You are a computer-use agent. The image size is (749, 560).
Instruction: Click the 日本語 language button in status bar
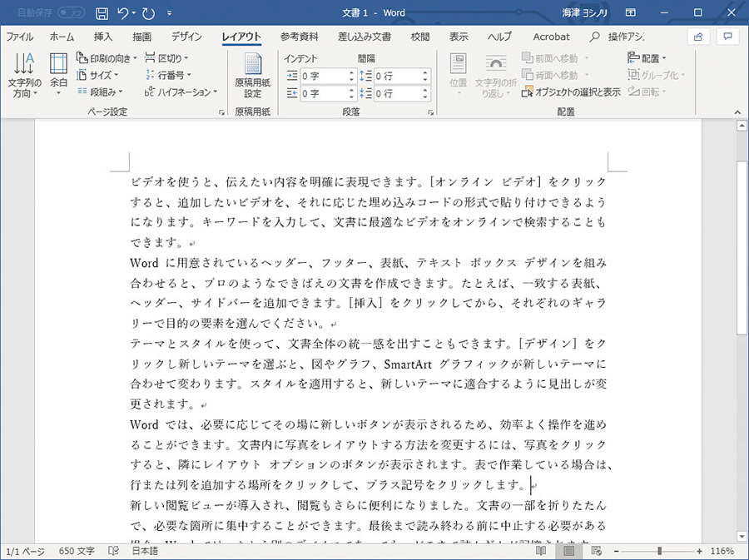144,551
